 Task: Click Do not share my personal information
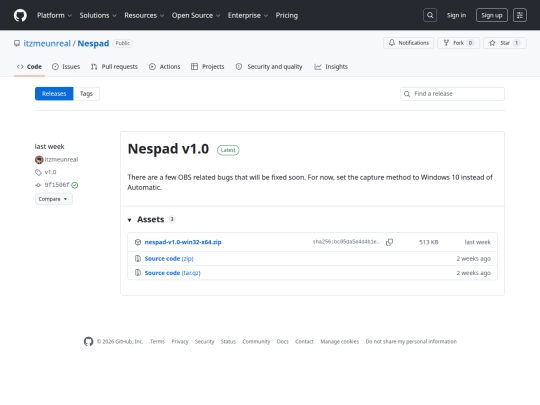pos(411,341)
